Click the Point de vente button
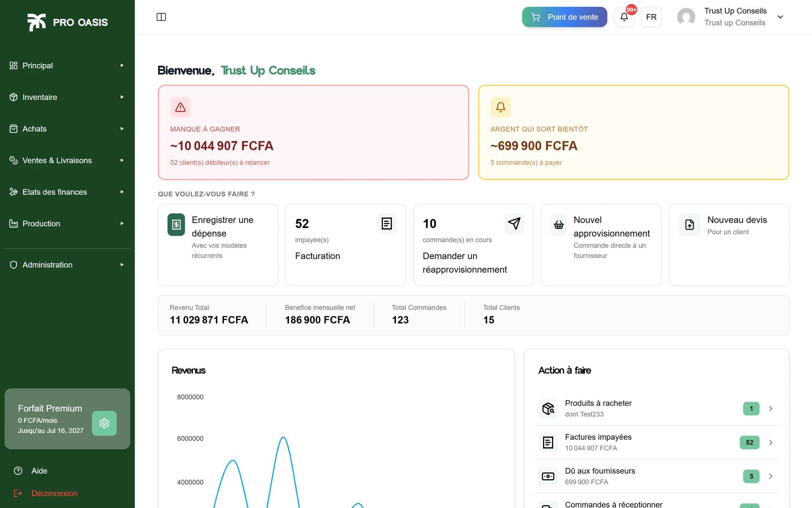Viewport: 812px width, 508px height. (565, 17)
